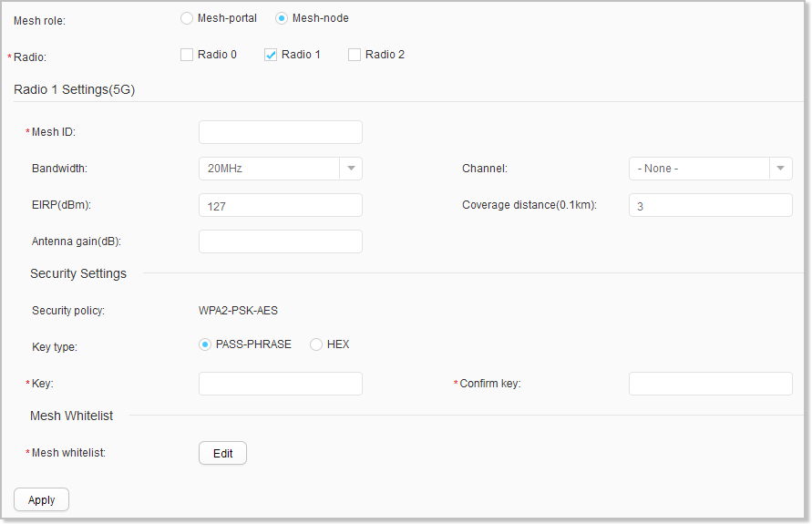
Task: Click the Confirm key input field
Action: pos(711,384)
